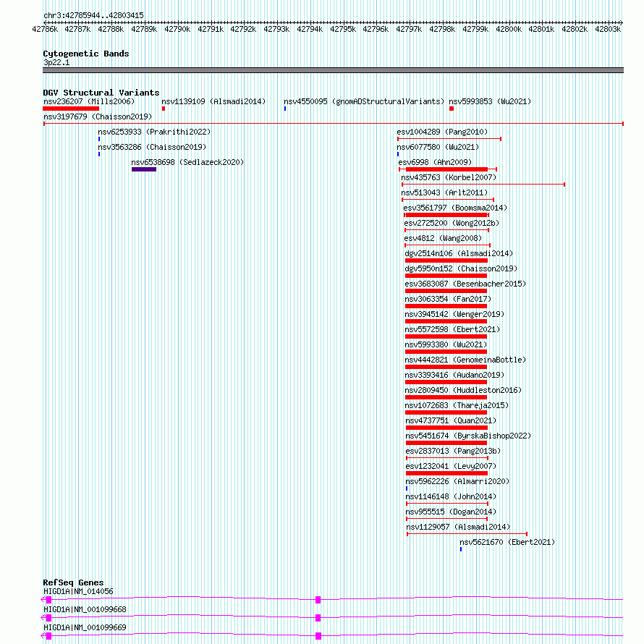Click nsv4737751 (Quan2021) label
Screen dimensions: 644x644
tap(451, 420)
